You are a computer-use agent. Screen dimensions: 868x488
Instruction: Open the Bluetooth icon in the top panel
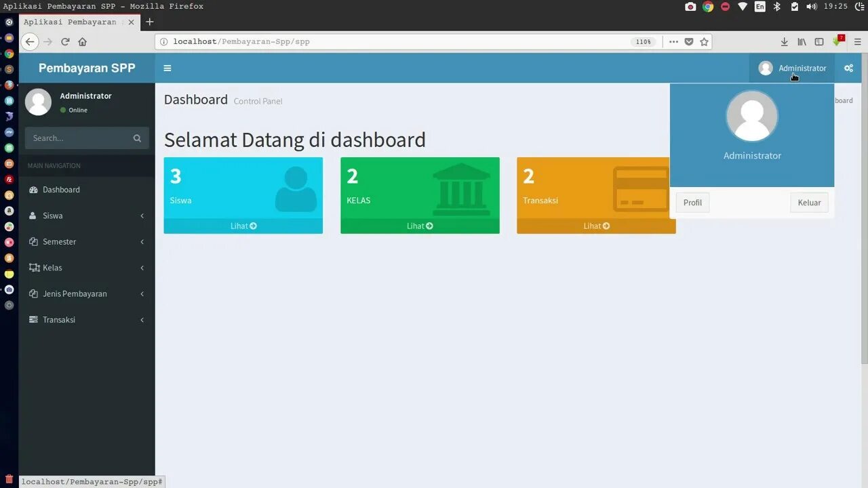(x=777, y=6)
